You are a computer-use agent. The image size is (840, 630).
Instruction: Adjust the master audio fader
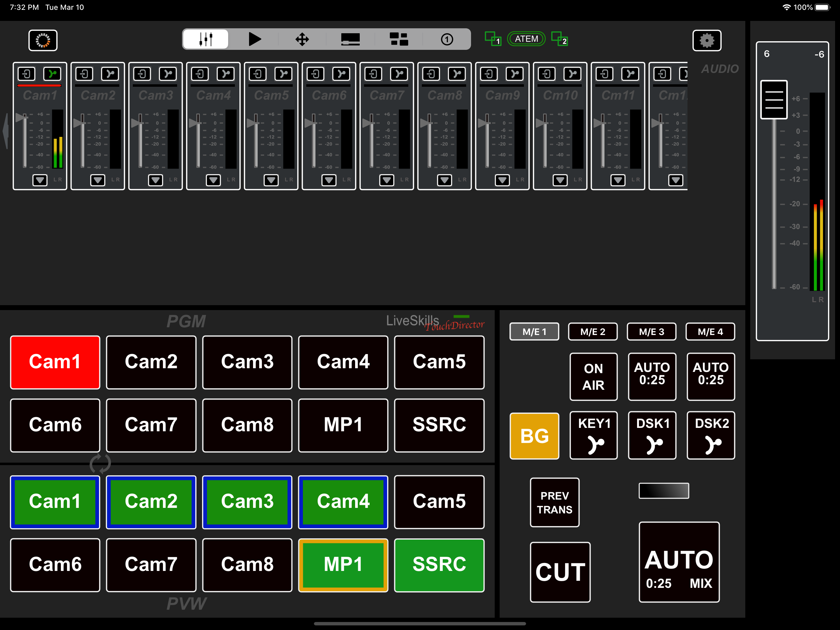click(774, 99)
